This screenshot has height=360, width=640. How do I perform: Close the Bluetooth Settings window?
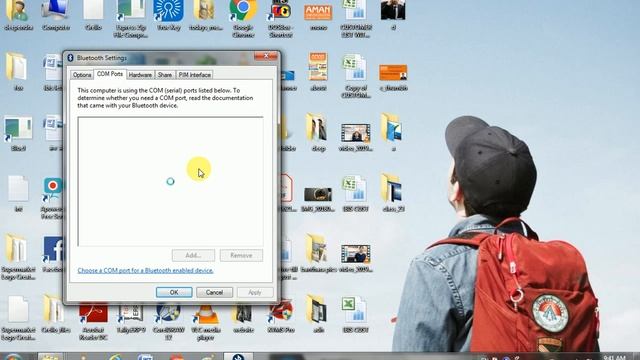pyautogui.click(x=266, y=56)
